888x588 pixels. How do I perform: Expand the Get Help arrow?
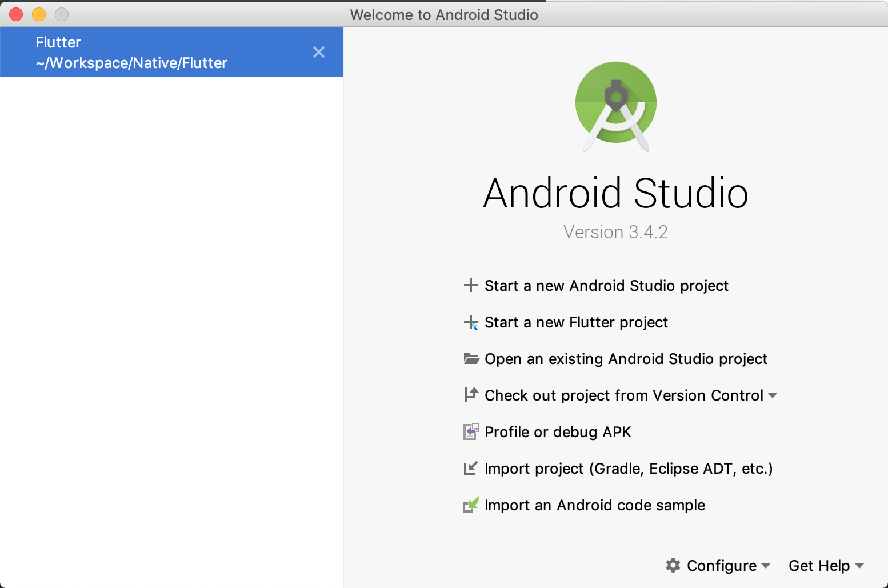pyautogui.click(x=859, y=566)
